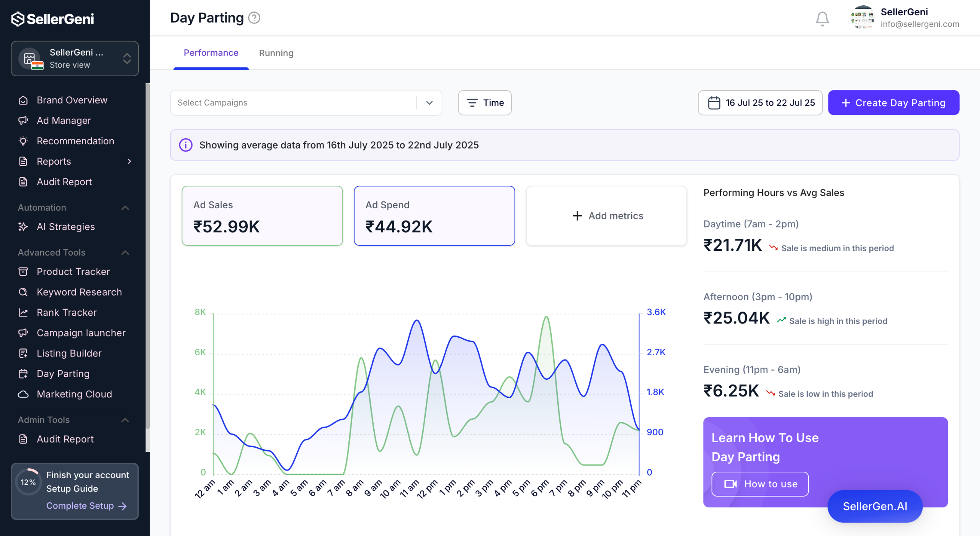This screenshot has height=536, width=980.
Task: Expand the Reports submenu arrow
Action: coord(129,161)
